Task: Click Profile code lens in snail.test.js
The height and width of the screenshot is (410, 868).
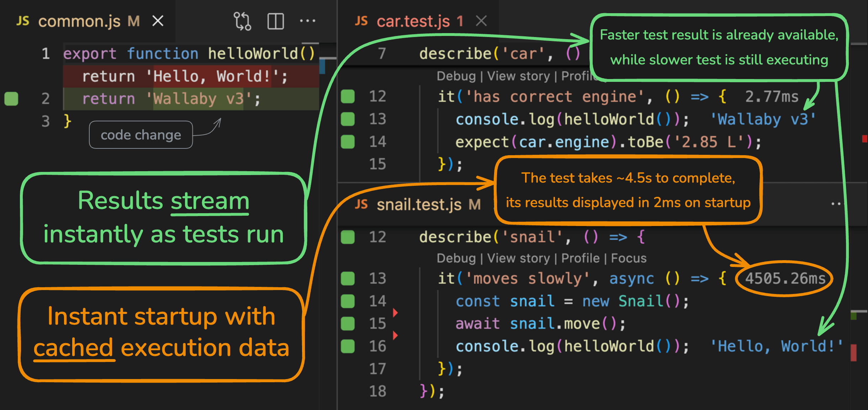Action: click(x=580, y=258)
